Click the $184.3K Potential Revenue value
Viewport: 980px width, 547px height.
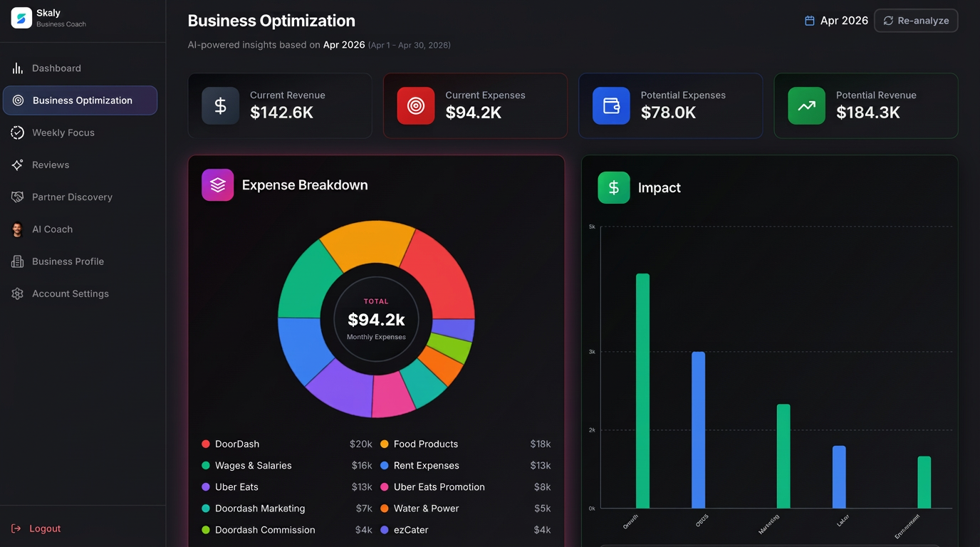[868, 113]
